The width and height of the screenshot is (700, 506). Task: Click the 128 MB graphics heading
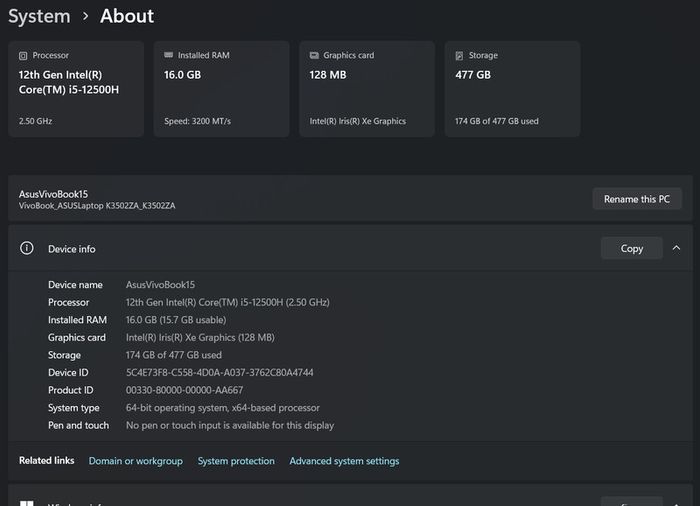328,75
